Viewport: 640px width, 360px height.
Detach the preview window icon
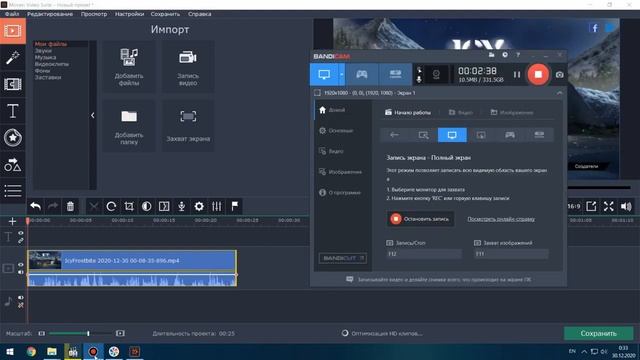point(591,207)
